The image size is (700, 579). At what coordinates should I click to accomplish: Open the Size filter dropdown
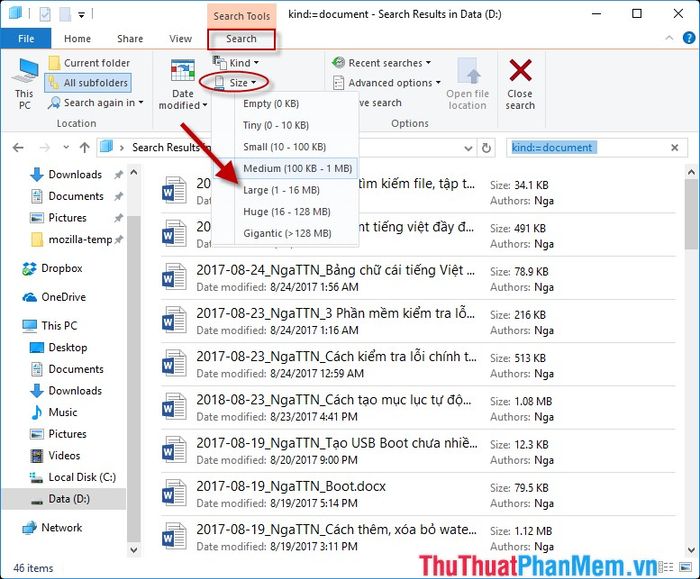click(x=235, y=83)
